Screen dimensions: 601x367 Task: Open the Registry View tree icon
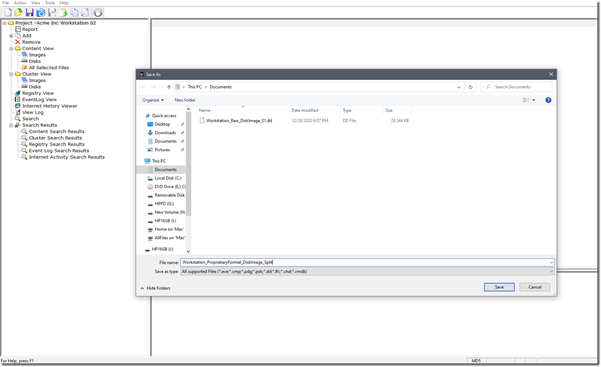coord(17,93)
